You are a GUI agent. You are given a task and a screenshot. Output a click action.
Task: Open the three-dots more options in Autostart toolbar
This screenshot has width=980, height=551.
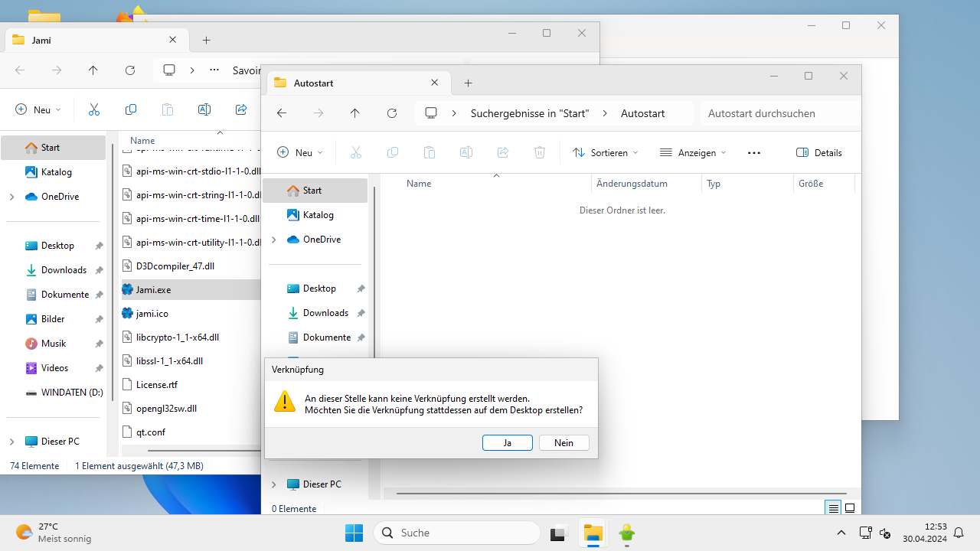(x=754, y=152)
